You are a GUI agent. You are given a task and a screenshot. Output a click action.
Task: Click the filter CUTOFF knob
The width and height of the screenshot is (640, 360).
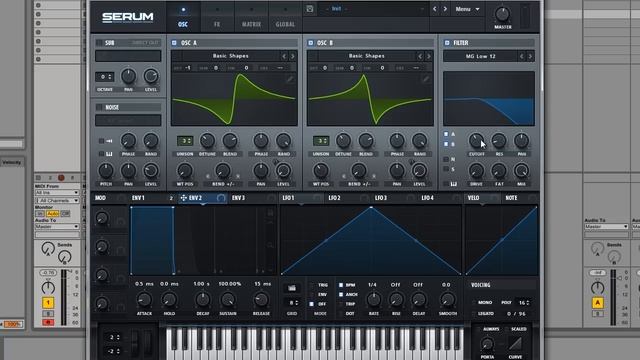pyautogui.click(x=476, y=141)
